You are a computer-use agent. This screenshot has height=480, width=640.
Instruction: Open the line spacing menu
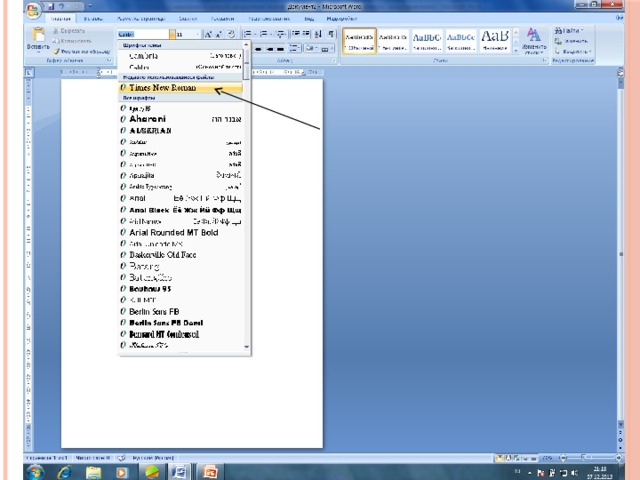[294, 49]
